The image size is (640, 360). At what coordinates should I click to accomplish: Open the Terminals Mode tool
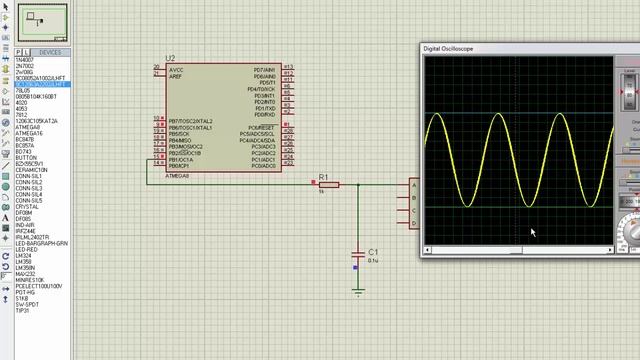5,81
